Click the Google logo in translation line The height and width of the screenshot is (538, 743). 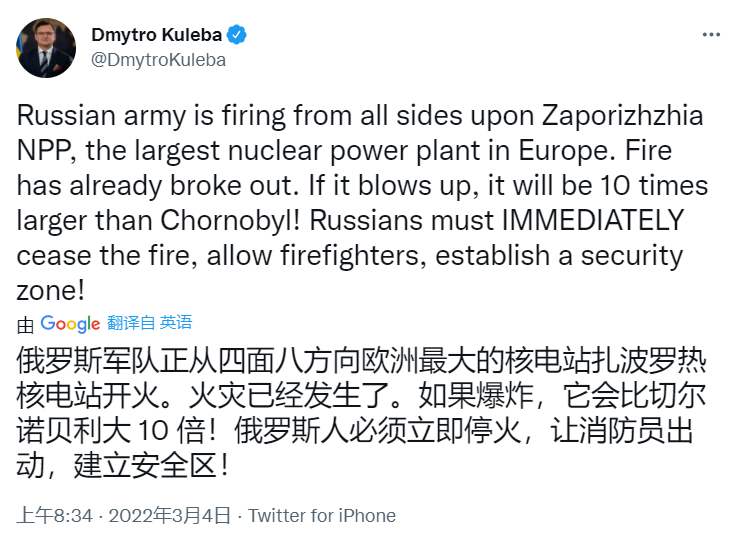coord(70,324)
